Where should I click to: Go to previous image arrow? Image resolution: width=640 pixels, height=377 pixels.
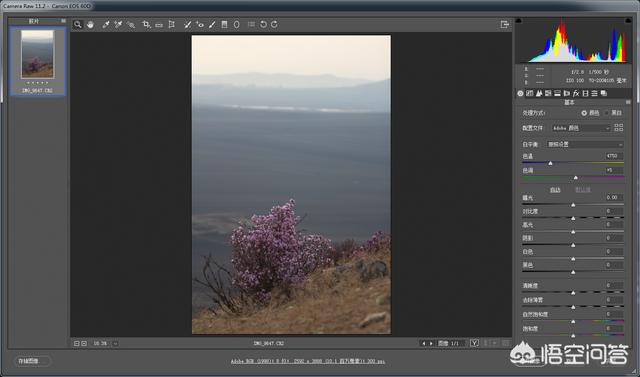[x=423, y=344]
